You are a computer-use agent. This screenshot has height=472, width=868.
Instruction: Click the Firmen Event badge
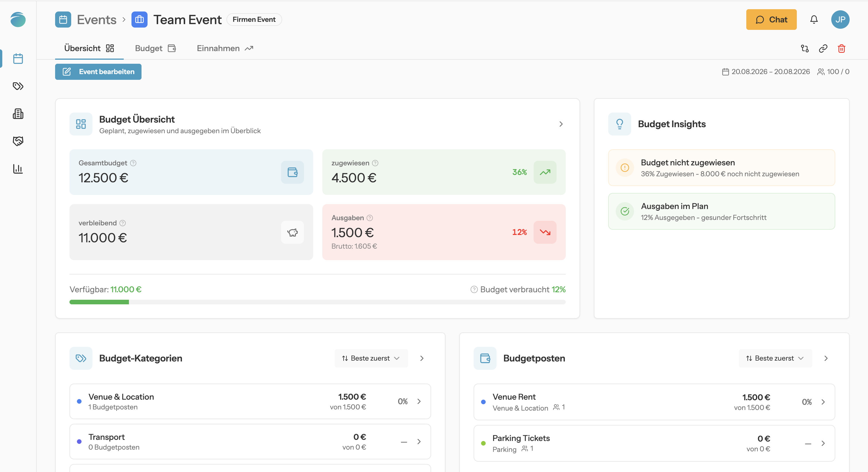coord(254,20)
